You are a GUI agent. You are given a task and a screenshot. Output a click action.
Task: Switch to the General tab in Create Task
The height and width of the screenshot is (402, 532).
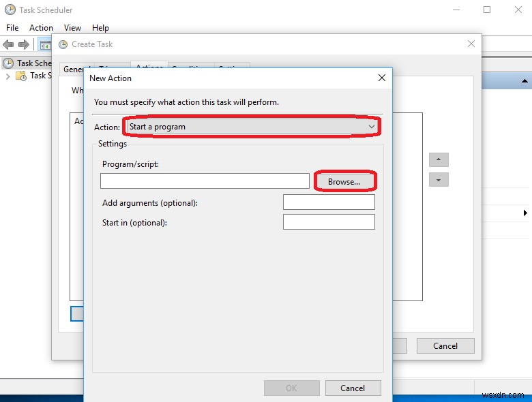(72, 68)
